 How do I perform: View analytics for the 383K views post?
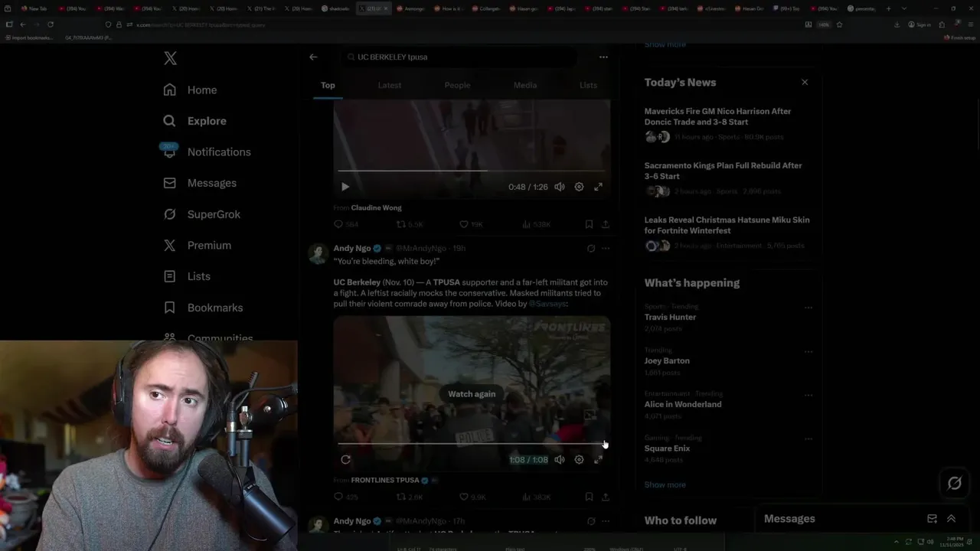536,497
